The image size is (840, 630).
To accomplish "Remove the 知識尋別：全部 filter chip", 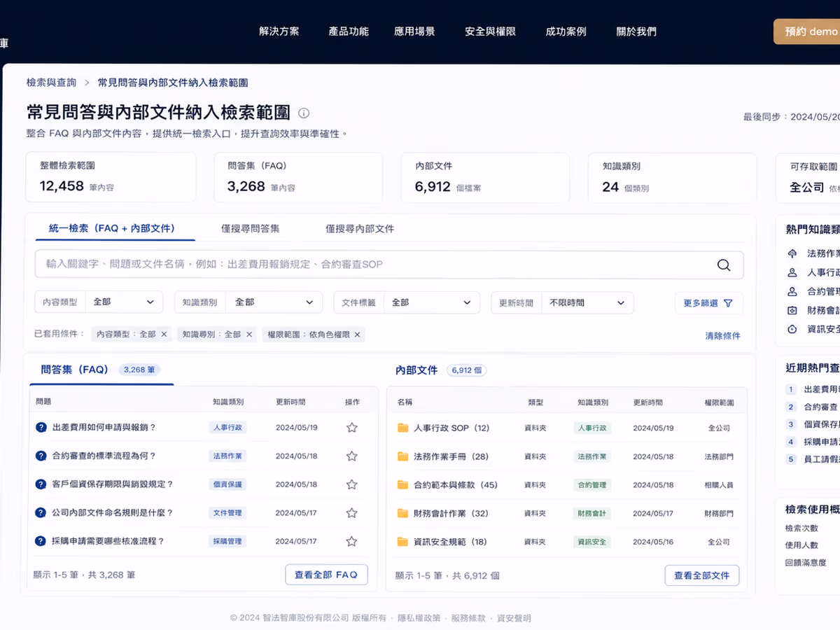I will click(x=248, y=335).
